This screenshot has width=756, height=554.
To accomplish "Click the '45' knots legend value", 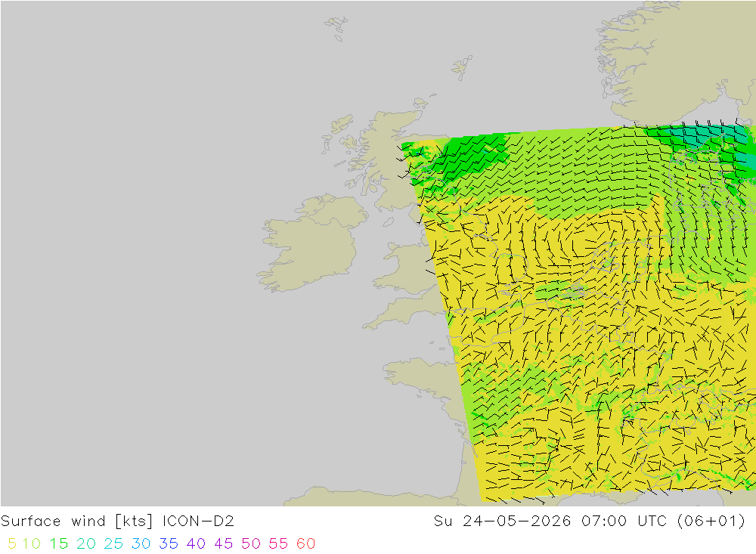I will (223, 543).
